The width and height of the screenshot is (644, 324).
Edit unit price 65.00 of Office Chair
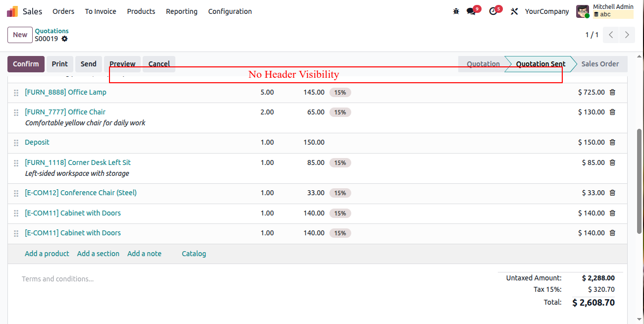click(x=316, y=112)
